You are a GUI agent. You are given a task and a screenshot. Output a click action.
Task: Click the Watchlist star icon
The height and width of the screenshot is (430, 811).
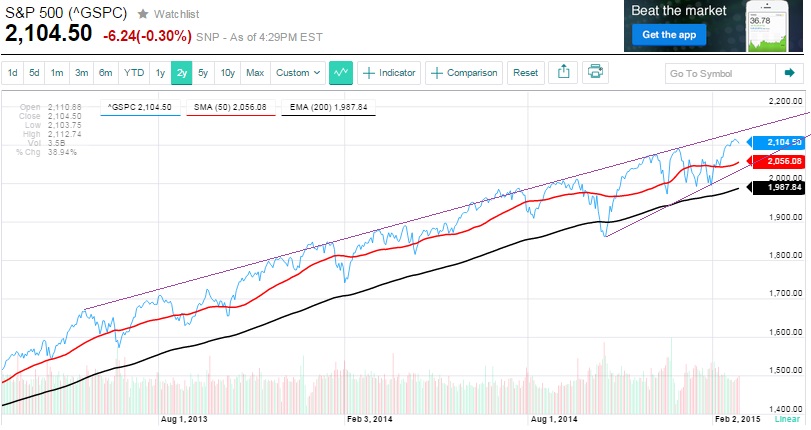coord(143,13)
